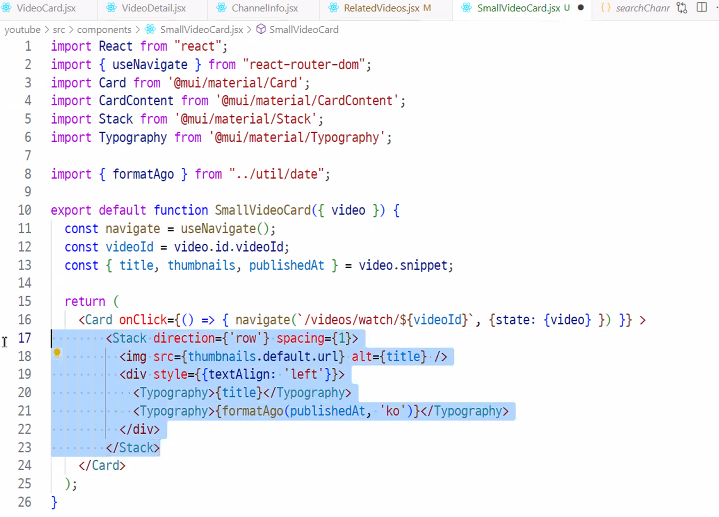Click the React icon on the SmallVideoCard.jsx tab

(466, 8)
